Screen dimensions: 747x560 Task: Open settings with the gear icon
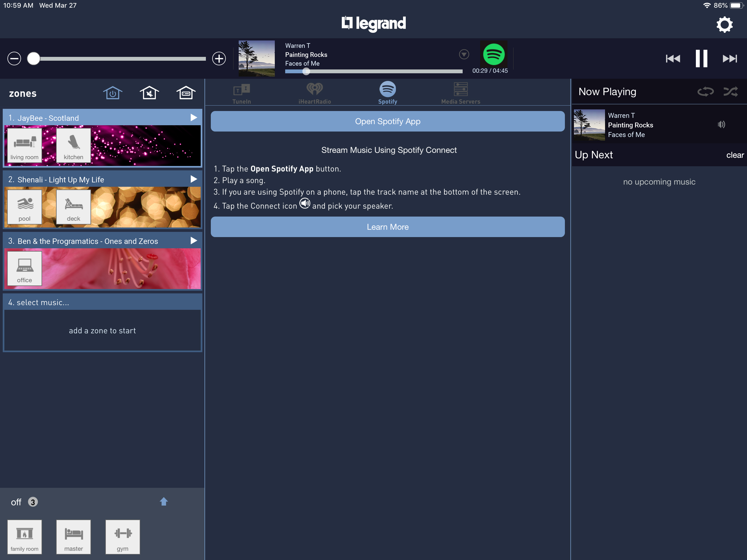724,24
